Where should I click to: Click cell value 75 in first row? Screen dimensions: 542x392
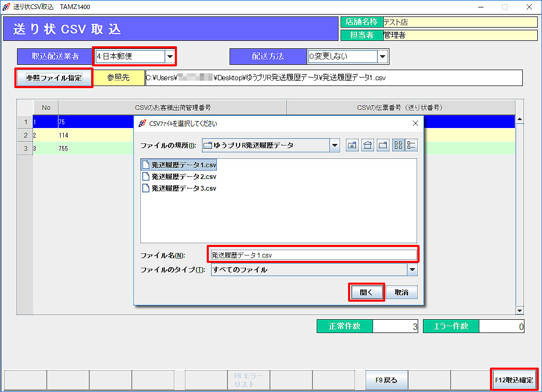pyautogui.click(x=62, y=122)
